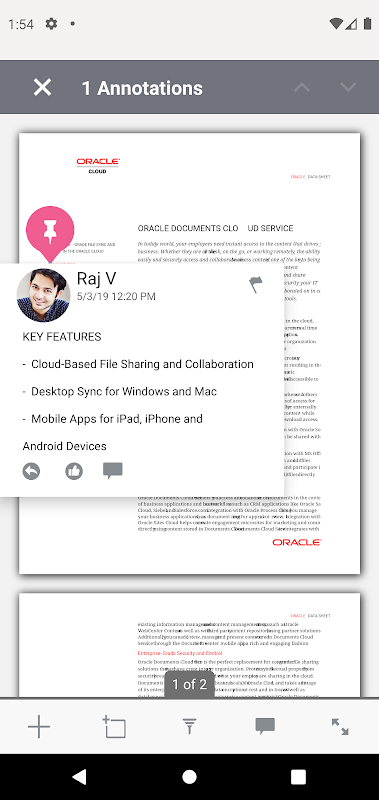Like the annotation with thumbs-up icon
Image resolution: width=379 pixels, height=800 pixels.
click(74, 471)
